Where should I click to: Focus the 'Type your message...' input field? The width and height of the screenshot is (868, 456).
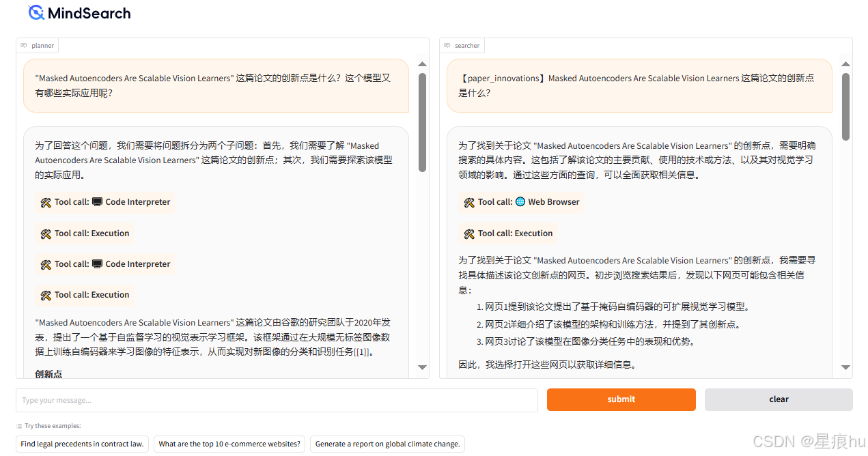(277, 400)
